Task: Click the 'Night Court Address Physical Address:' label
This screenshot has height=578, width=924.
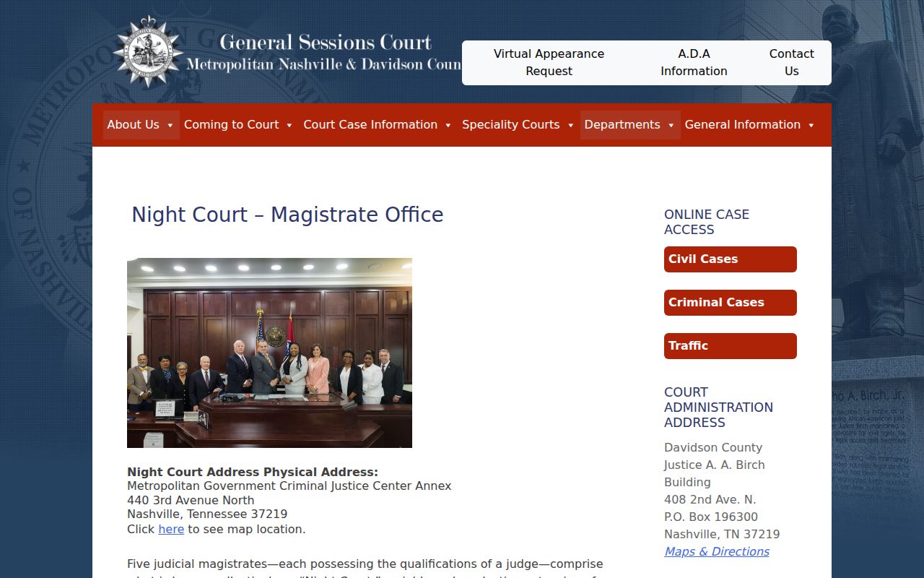Action: tap(253, 472)
